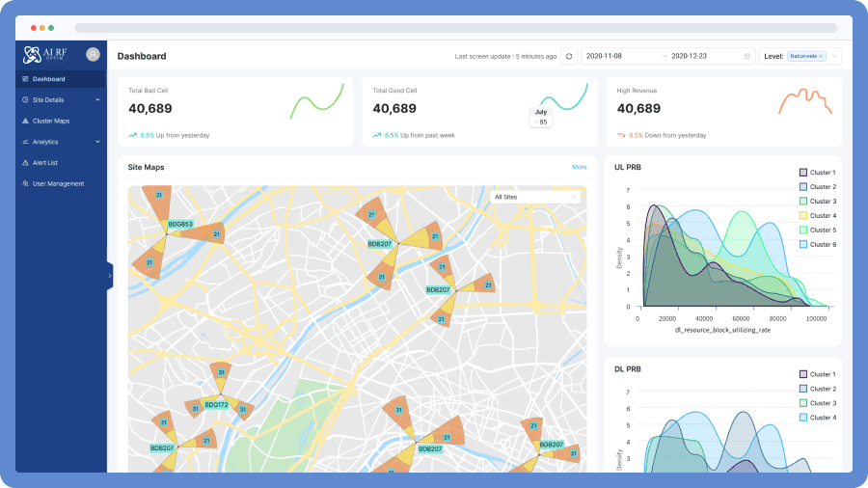Expand the Site Details submenu chevron
Screen dimensions: 868x488
point(97,100)
